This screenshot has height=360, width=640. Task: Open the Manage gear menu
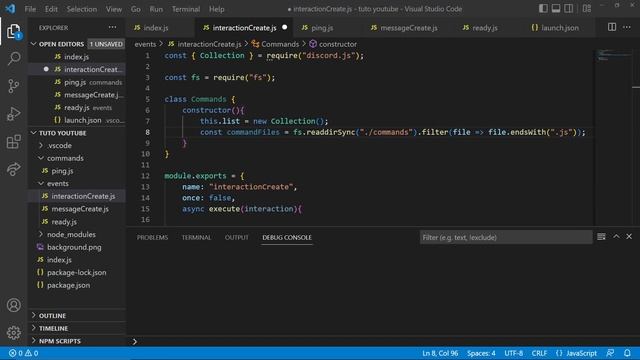tap(13, 333)
